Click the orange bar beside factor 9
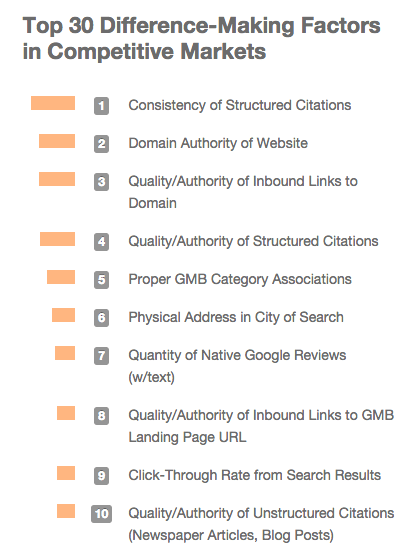The image size is (420, 560). click(66, 473)
